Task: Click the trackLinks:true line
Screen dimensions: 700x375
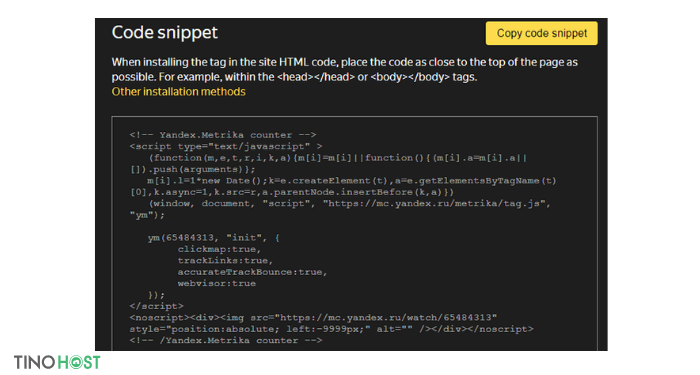Action: coord(225,261)
